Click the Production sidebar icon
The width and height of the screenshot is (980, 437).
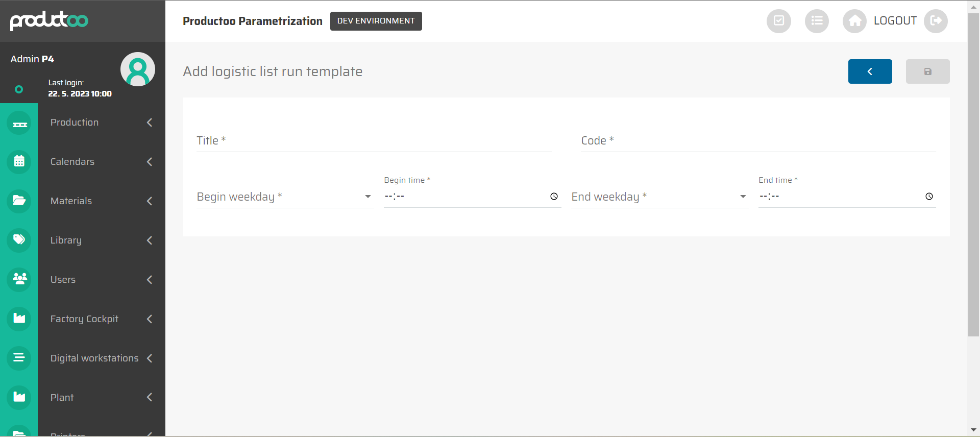pyautogui.click(x=19, y=123)
